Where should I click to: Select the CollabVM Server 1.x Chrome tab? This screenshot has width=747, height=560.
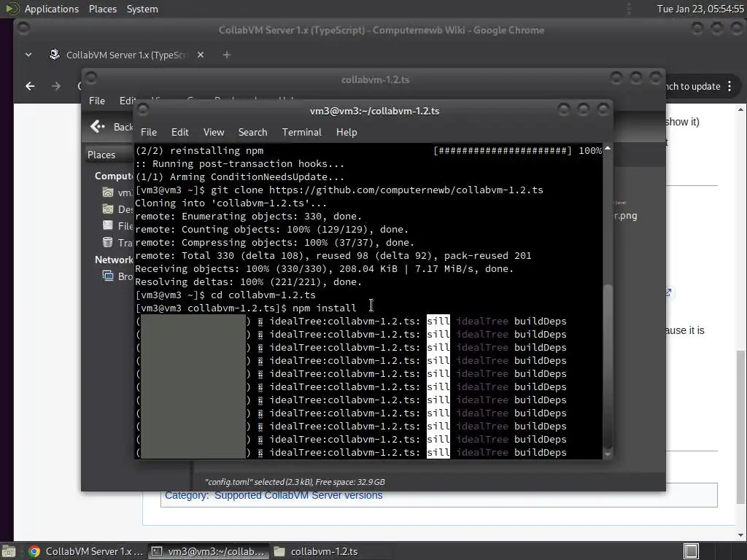pos(127,55)
